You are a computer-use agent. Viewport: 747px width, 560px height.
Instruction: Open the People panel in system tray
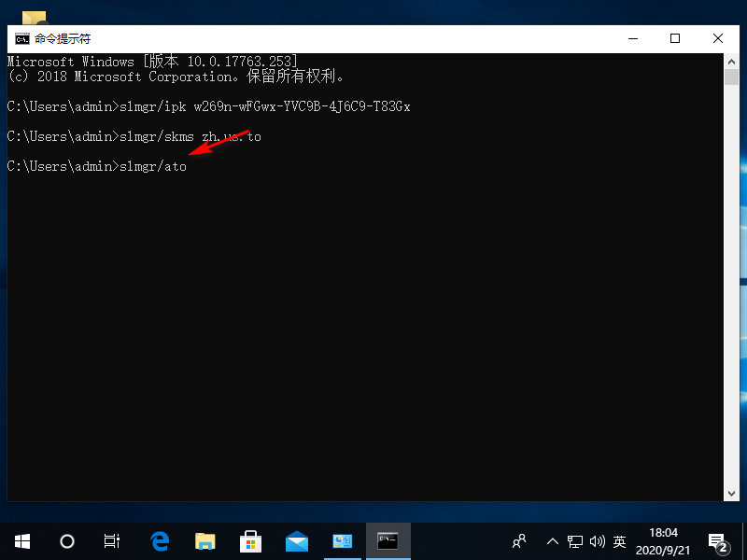518,541
